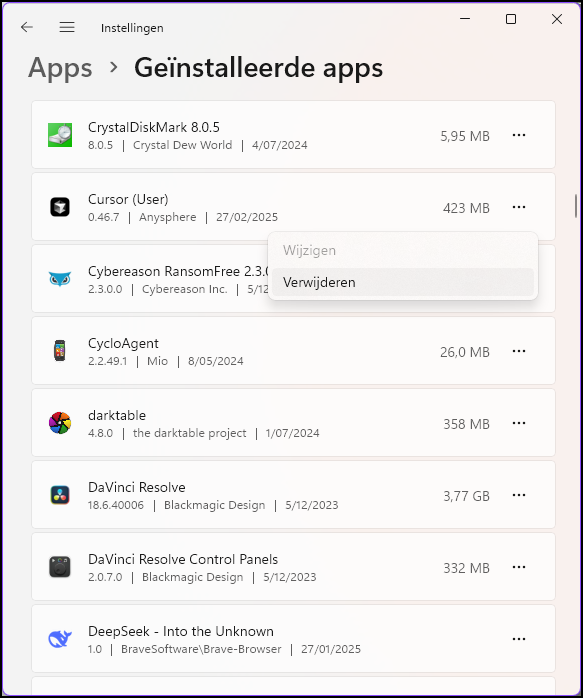Choose Verwijderen in the context menu

coord(403,282)
